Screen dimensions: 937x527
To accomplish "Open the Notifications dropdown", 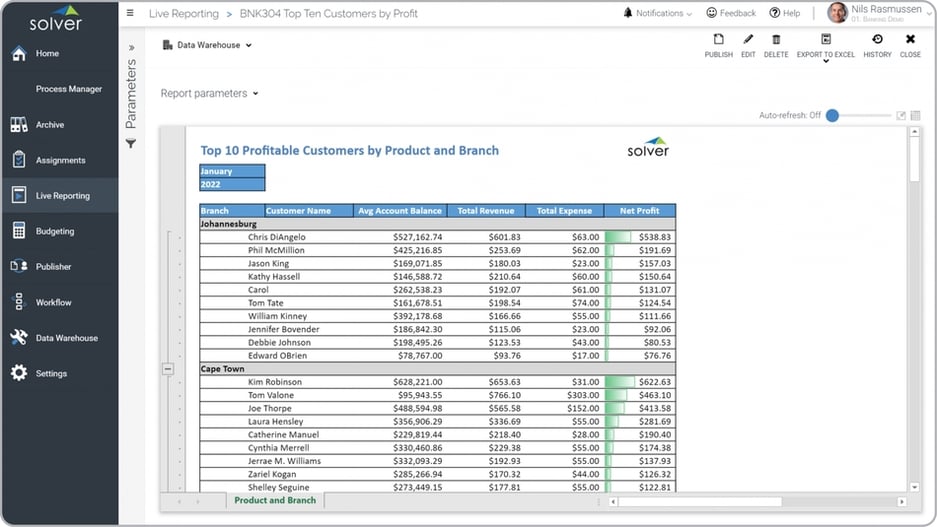I will pos(658,13).
